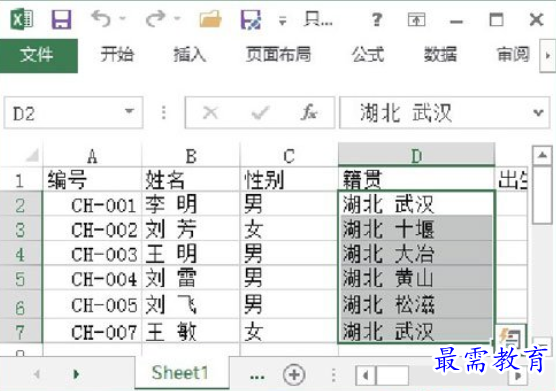Select cell 湖北 黄山

pos(417,278)
